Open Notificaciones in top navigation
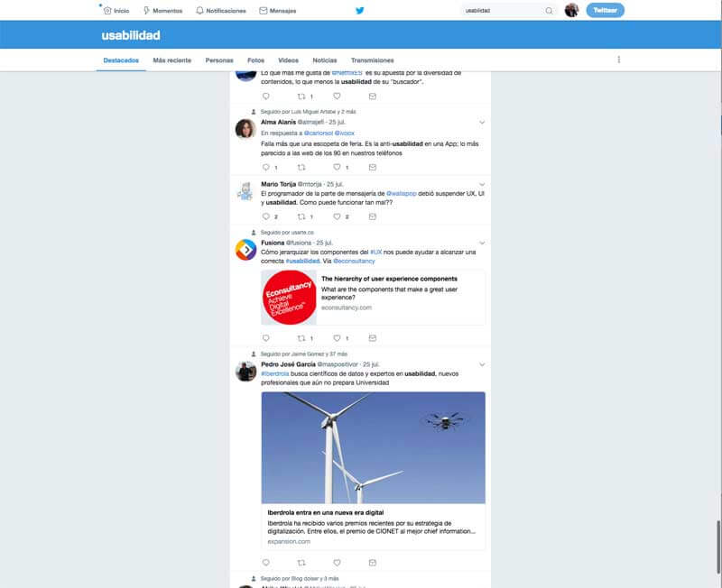 221,11
